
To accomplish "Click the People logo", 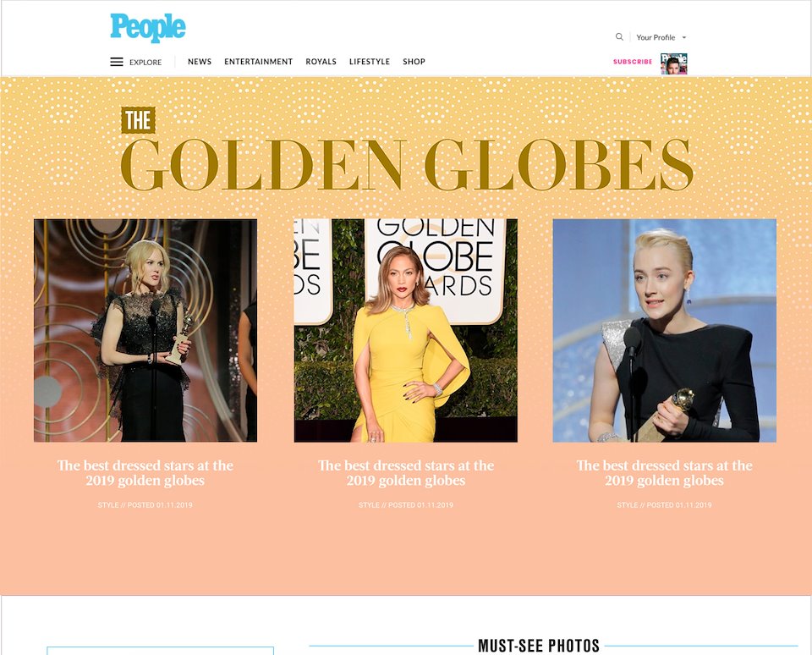I will tap(147, 27).
